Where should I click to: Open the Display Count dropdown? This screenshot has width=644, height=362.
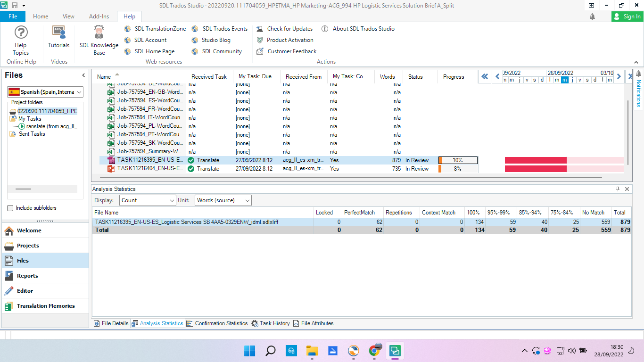point(148,200)
